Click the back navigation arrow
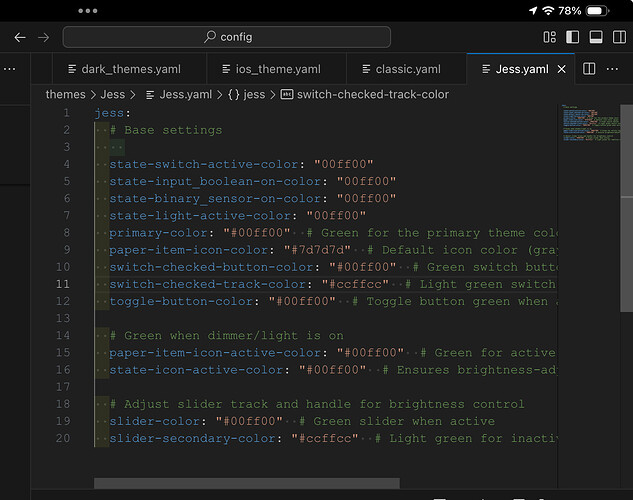The width and height of the screenshot is (633, 500). [x=19, y=37]
